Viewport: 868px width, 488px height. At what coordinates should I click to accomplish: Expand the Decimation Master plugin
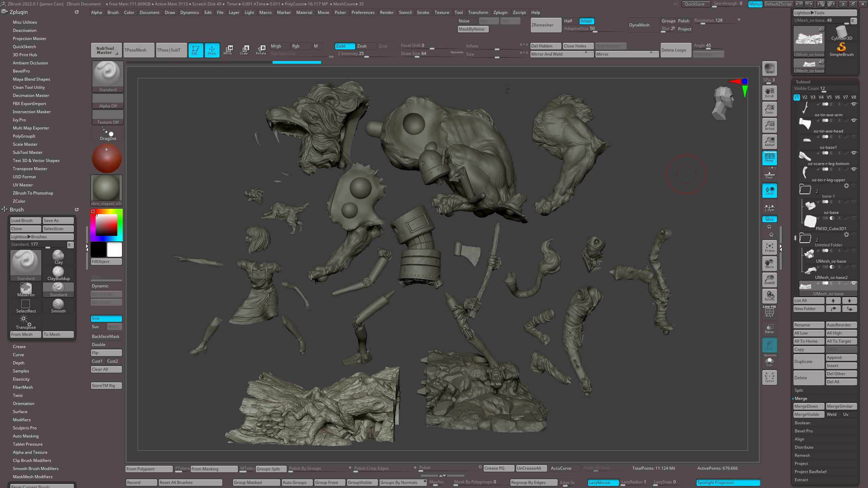click(31, 96)
